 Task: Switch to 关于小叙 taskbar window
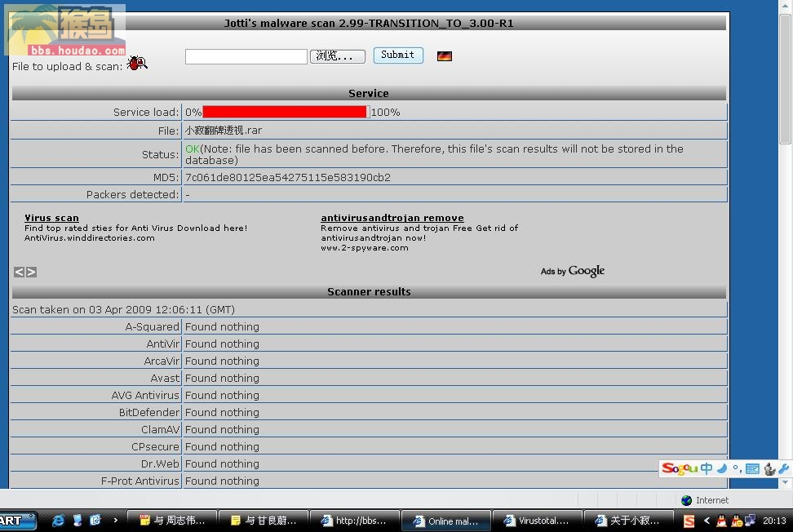[628, 521]
